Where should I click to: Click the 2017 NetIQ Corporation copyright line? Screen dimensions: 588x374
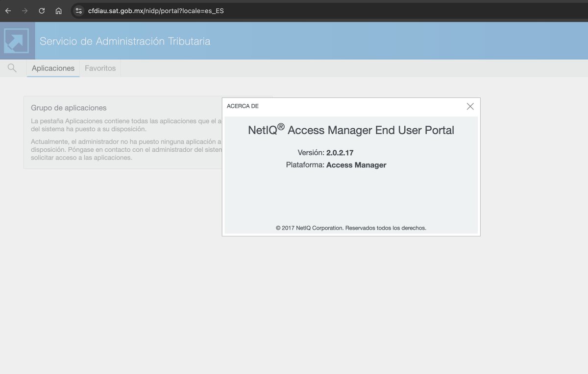click(351, 228)
